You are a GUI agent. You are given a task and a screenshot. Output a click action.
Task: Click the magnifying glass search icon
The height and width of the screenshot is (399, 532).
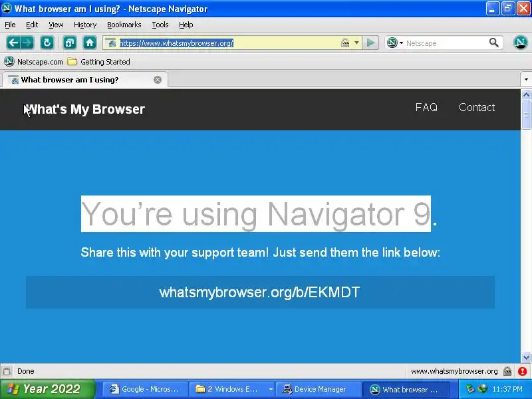494,43
